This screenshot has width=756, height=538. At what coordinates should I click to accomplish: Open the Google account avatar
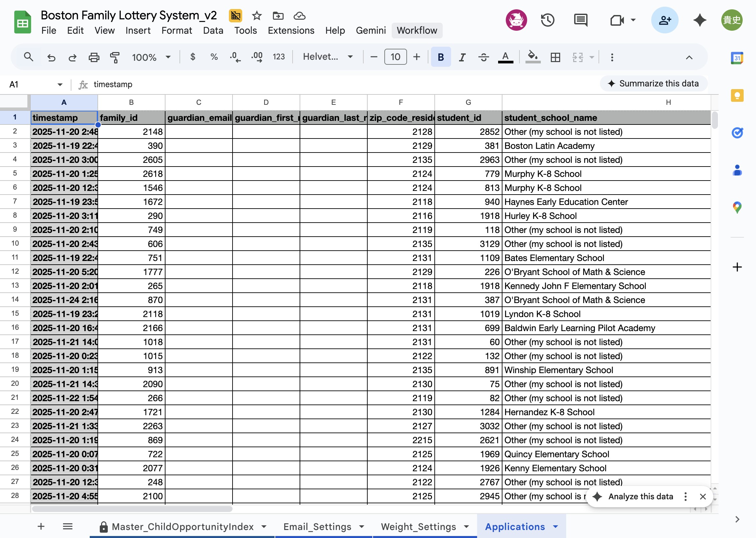(732, 20)
